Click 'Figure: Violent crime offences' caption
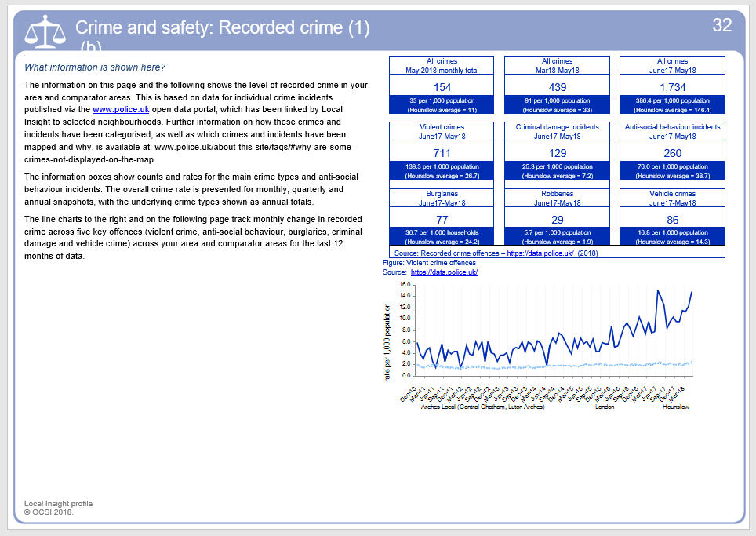The width and height of the screenshot is (756, 536). click(429, 263)
